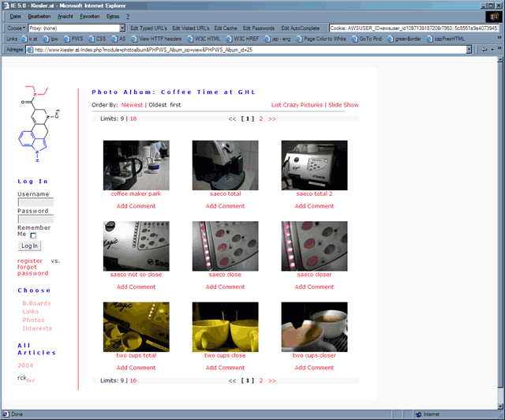Click Add Comment under saeco total
Viewport: 505px width, 420px height.
(x=226, y=206)
